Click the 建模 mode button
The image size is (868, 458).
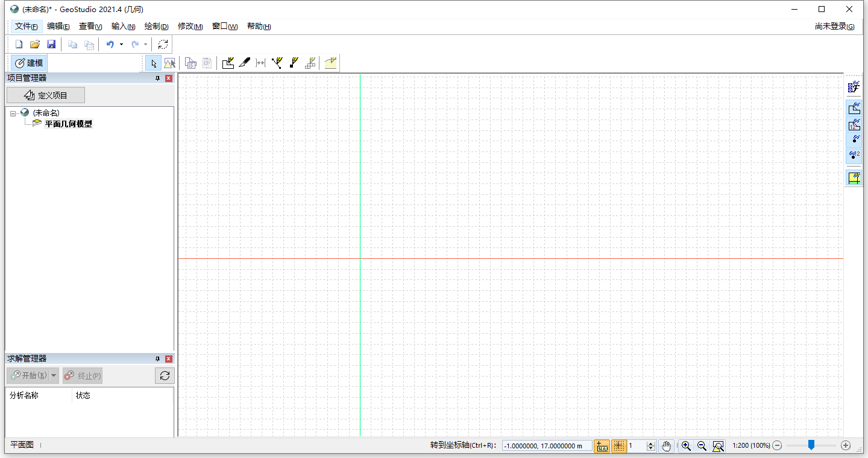pyautogui.click(x=29, y=63)
